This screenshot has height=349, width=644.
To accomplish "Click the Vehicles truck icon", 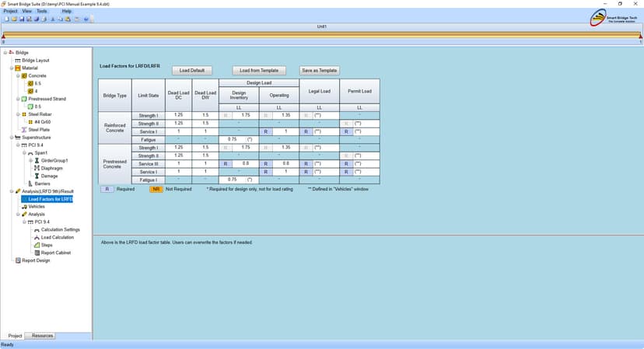I will coord(24,207).
